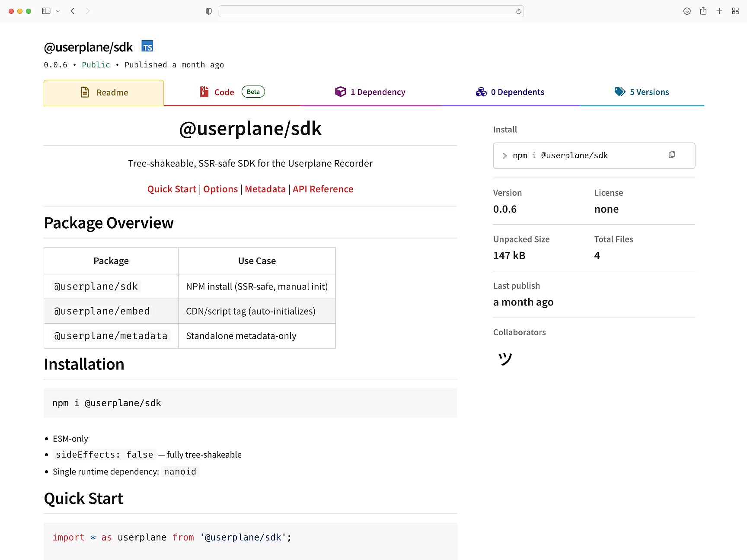Open a new browser tab

point(719,11)
